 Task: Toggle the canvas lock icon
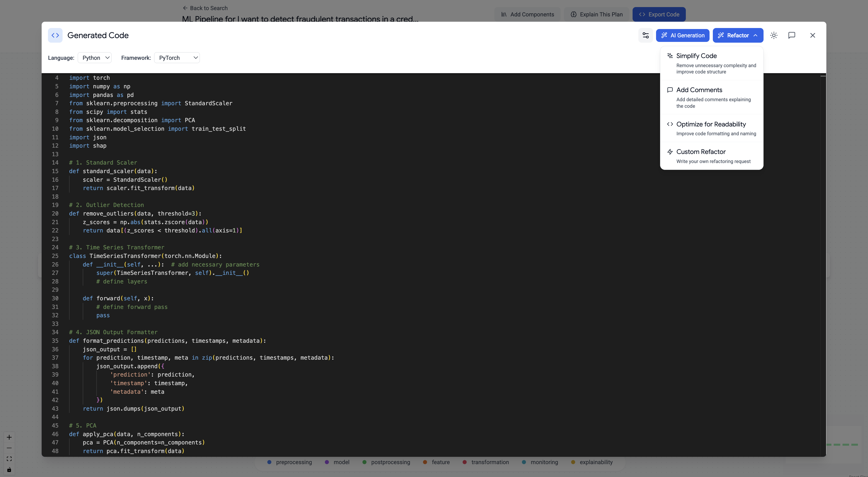(9, 470)
